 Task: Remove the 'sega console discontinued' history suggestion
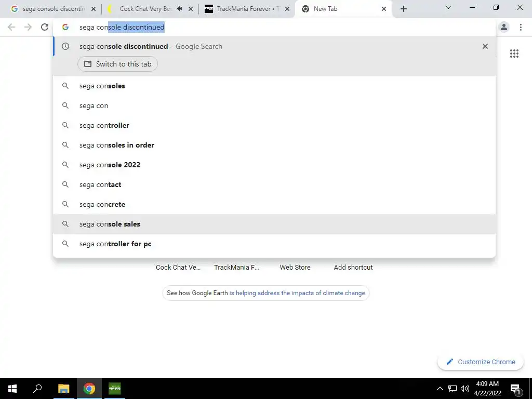click(x=485, y=46)
